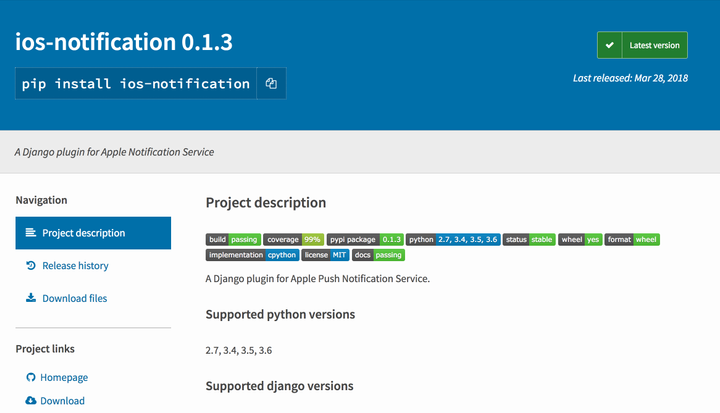The height and width of the screenshot is (413, 720).
Task: Open the build passing badge
Action: click(233, 239)
